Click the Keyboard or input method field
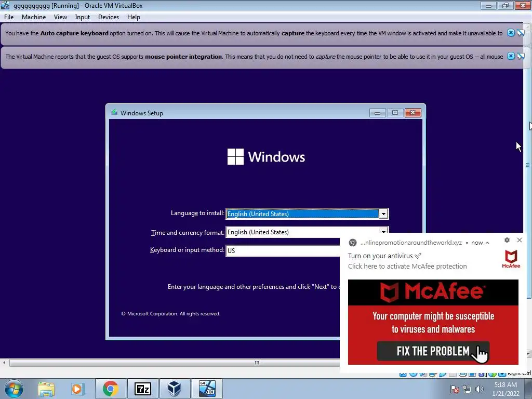This screenshot has height=399, width=532. (x=283, y=250)
